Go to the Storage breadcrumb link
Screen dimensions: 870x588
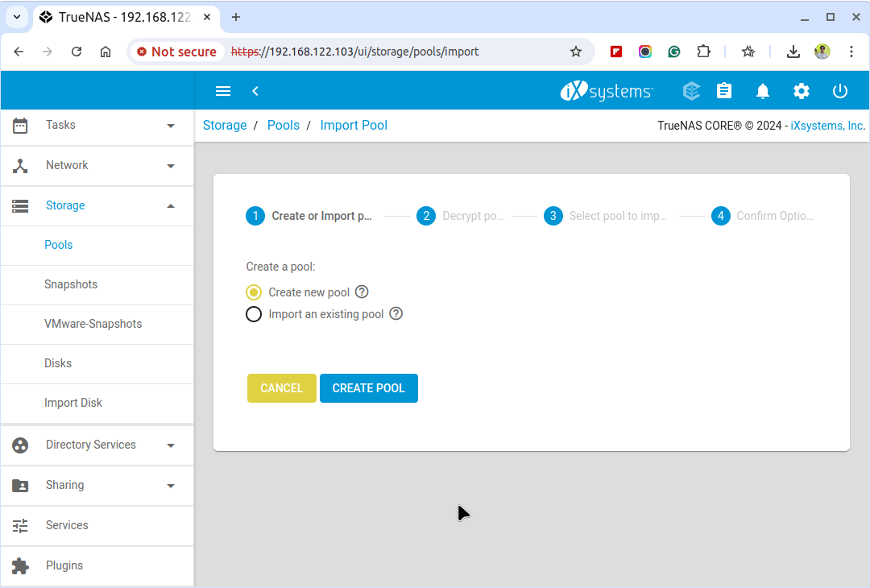pos(225,126)
